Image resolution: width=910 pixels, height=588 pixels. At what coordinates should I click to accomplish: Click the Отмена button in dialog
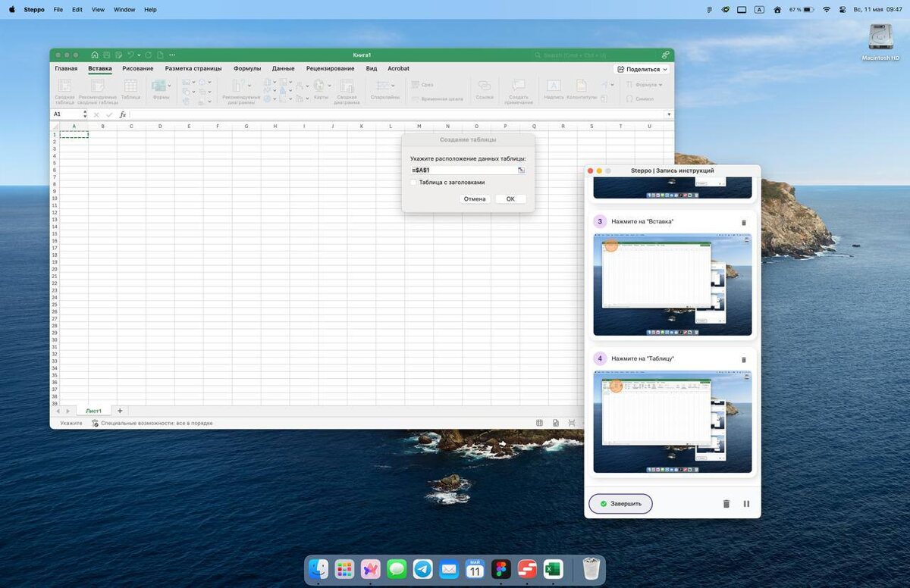pos(475,199)
